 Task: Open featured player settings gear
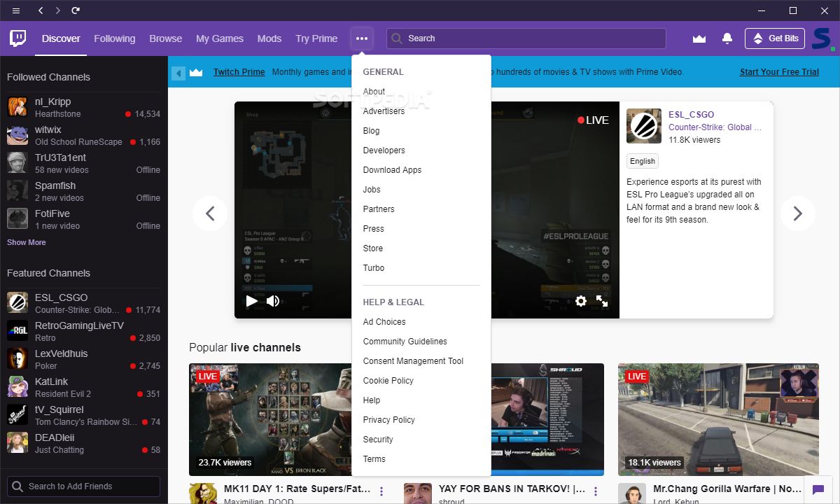point(580,301)
